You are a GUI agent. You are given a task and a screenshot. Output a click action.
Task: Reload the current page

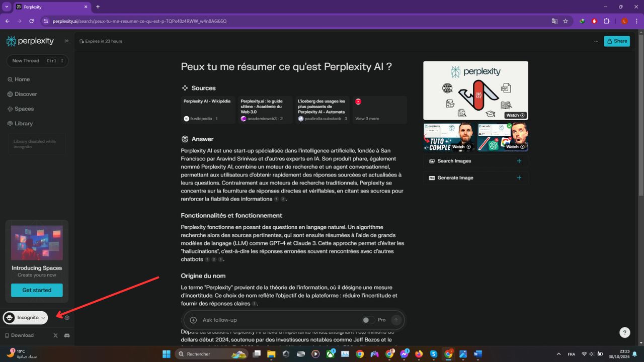31,21
